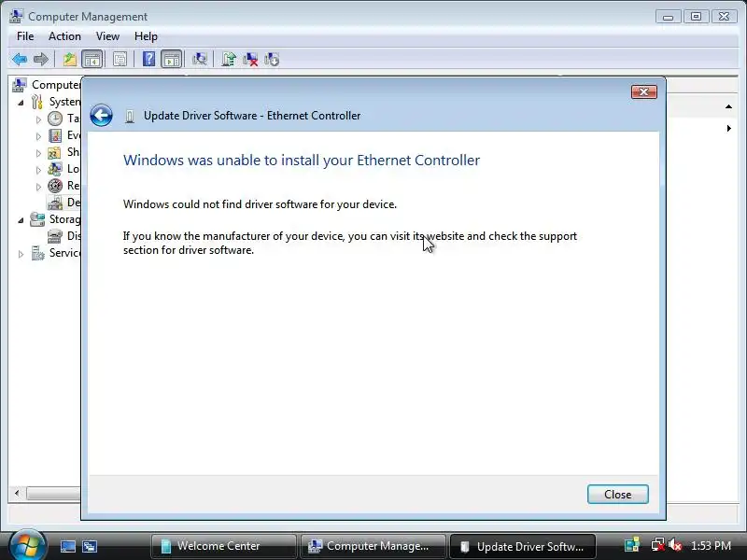Switch to Welcome Center in the taskbar
The height and width of the screenshot is (560, 747).
223,546
